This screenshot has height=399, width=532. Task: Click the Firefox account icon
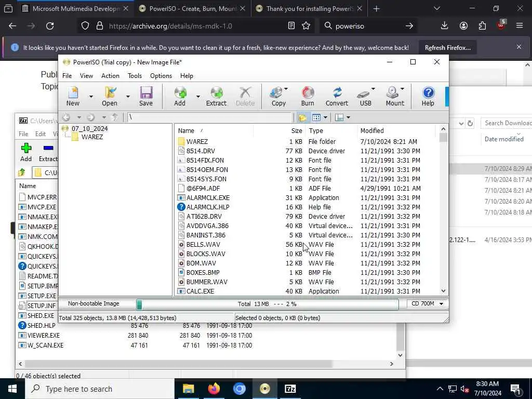(x=463, y=26)
